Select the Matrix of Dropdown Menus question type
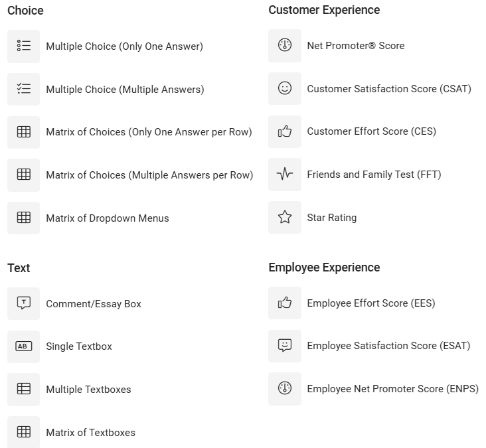486x448 pixels. [x=88, y=218]
